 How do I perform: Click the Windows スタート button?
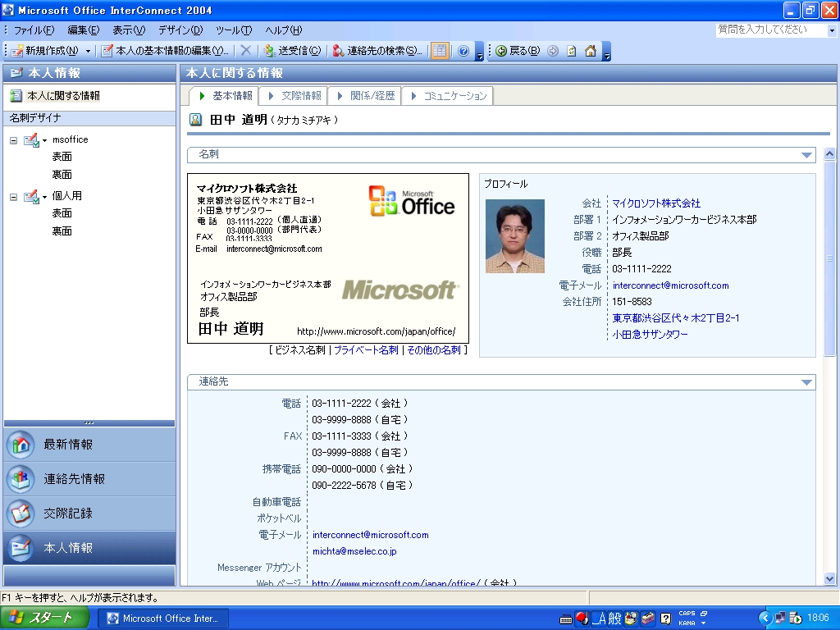(x=44, y=619)
